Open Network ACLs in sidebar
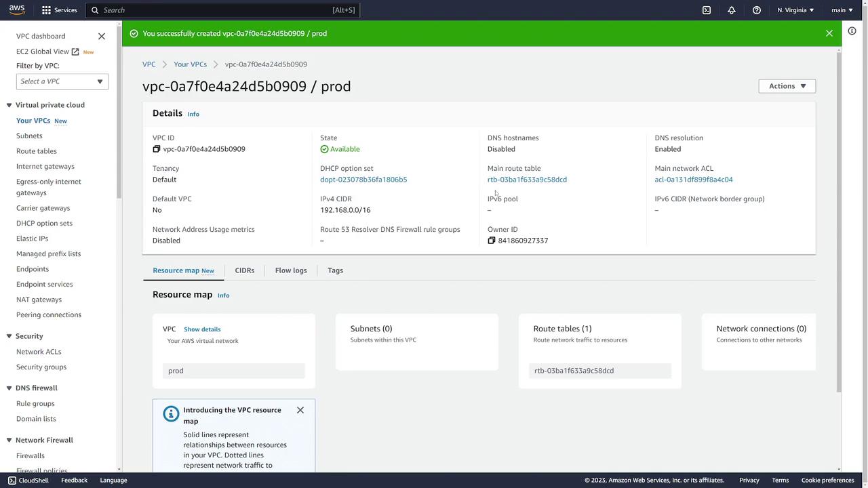This screenshot has width=868, height=488. click(39, 352)
